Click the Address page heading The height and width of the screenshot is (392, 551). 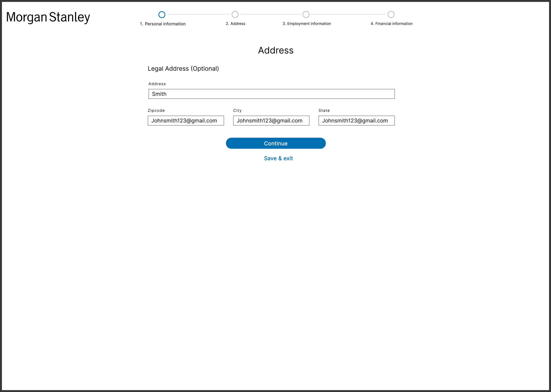[275, 50]
